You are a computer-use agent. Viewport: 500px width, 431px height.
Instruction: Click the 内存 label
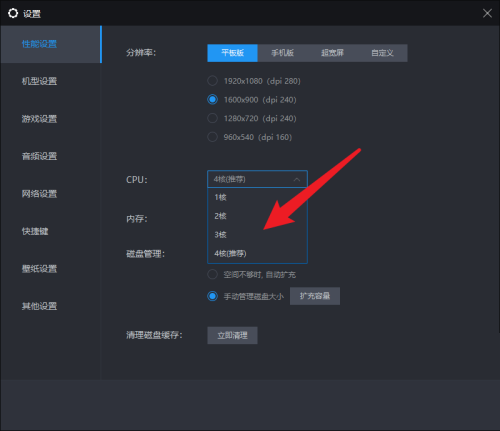(x=137, y=219)
